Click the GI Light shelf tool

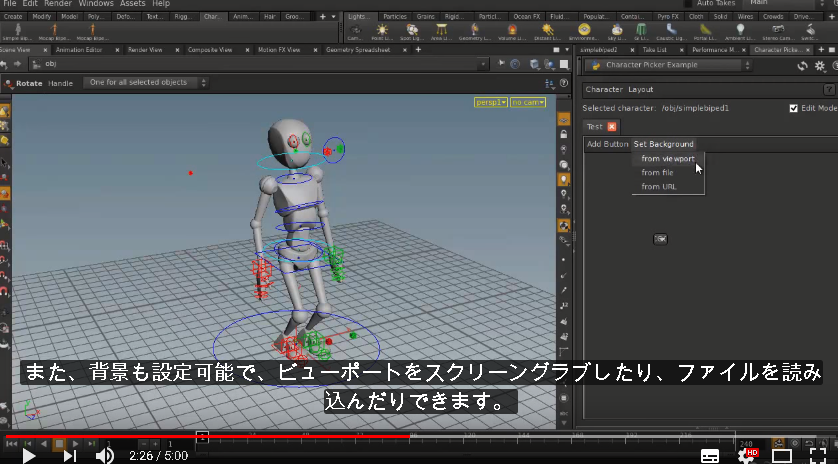[641, 32]
